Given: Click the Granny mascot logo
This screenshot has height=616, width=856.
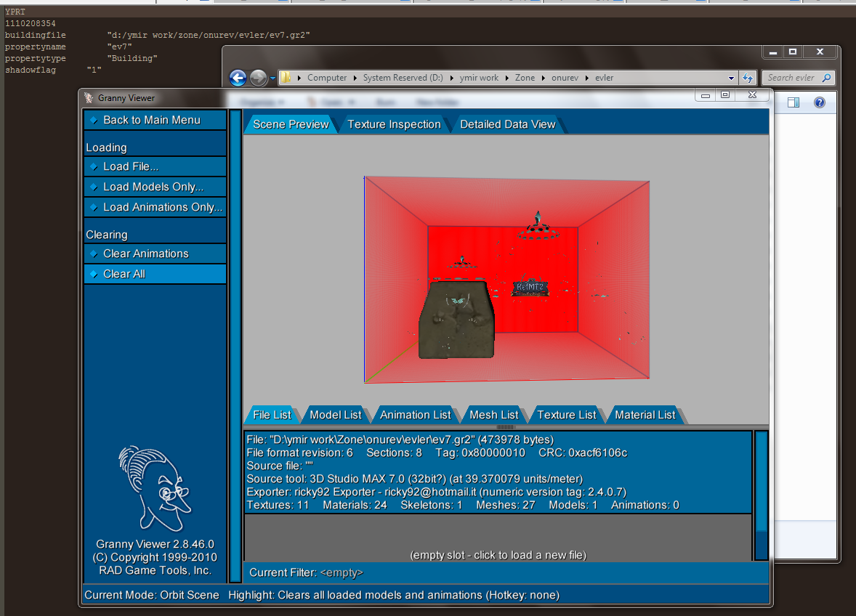Looking at the screenshot, I should (x=155, y=488).
